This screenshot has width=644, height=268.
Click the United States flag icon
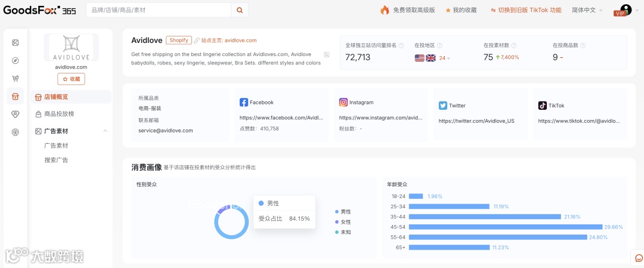point(419,58)
